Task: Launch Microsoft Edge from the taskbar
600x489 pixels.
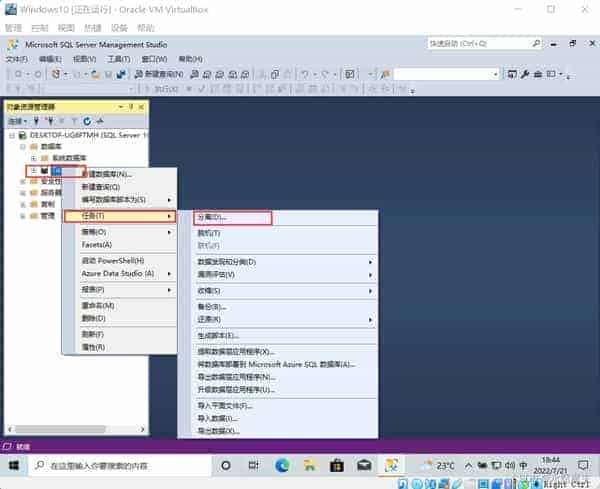Action: (x=282, y=465)
